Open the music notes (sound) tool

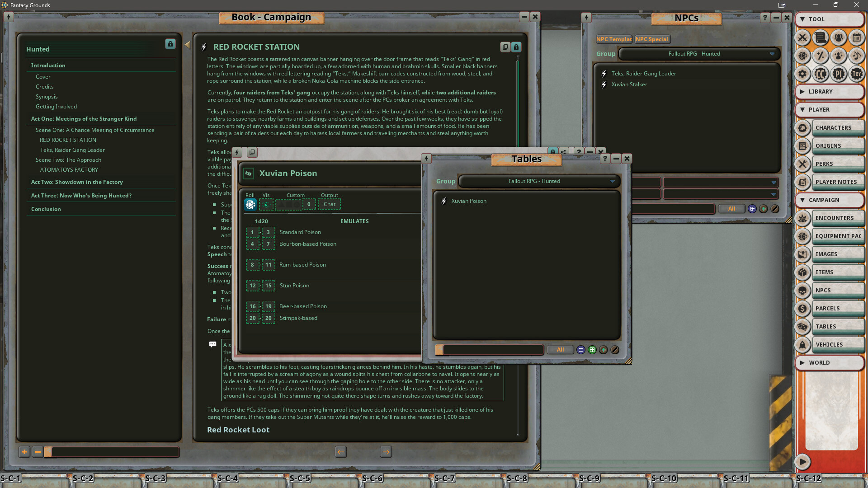[x=857, y=56]
